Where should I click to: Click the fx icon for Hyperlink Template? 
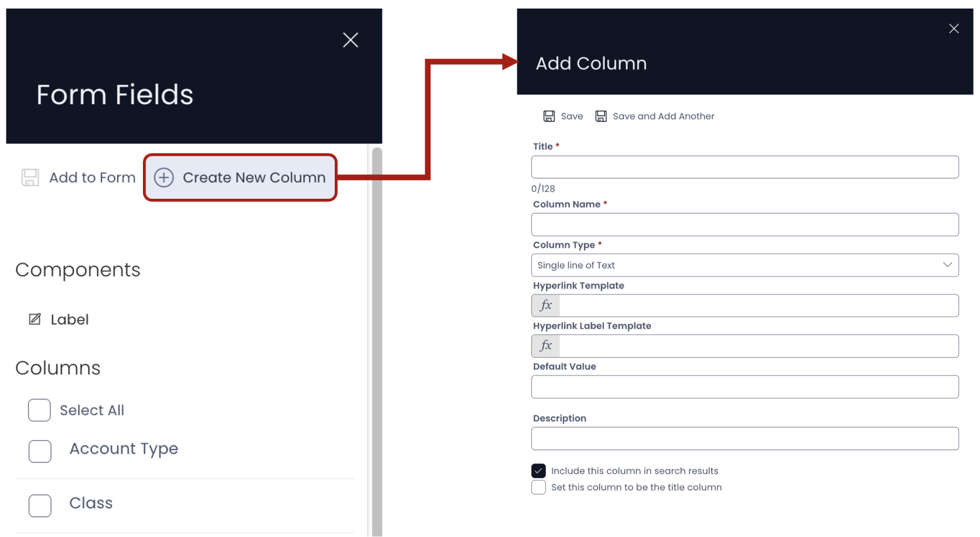click(x=545, y=305)
